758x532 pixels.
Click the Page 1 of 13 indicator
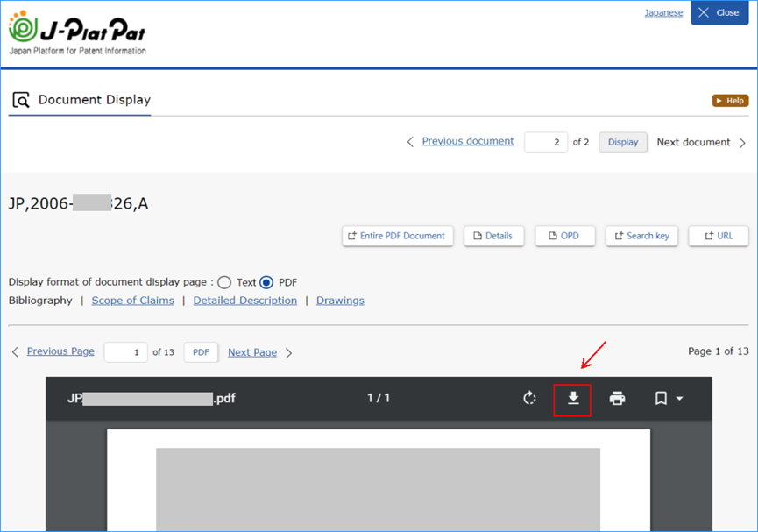(719, 351)
